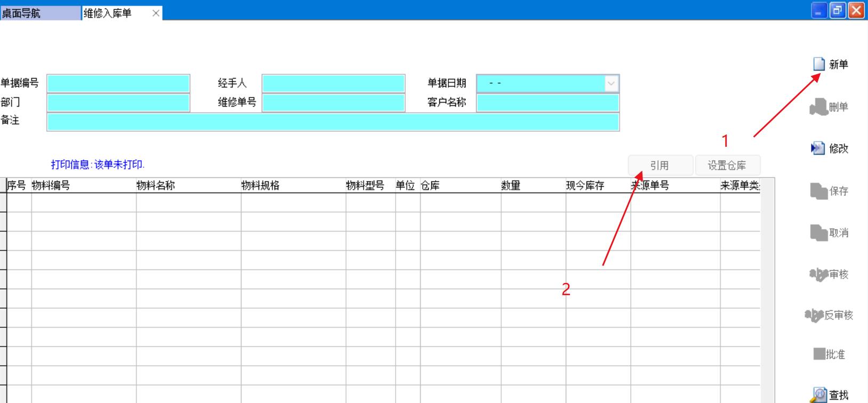Focus the 经手人 text field

[x=333, y=84]
